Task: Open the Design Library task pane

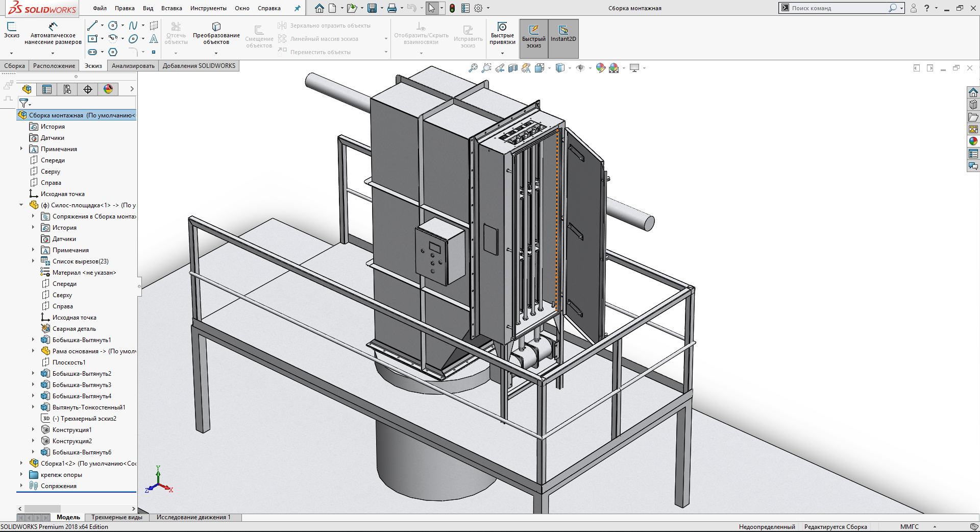Action: pos(973,105)
